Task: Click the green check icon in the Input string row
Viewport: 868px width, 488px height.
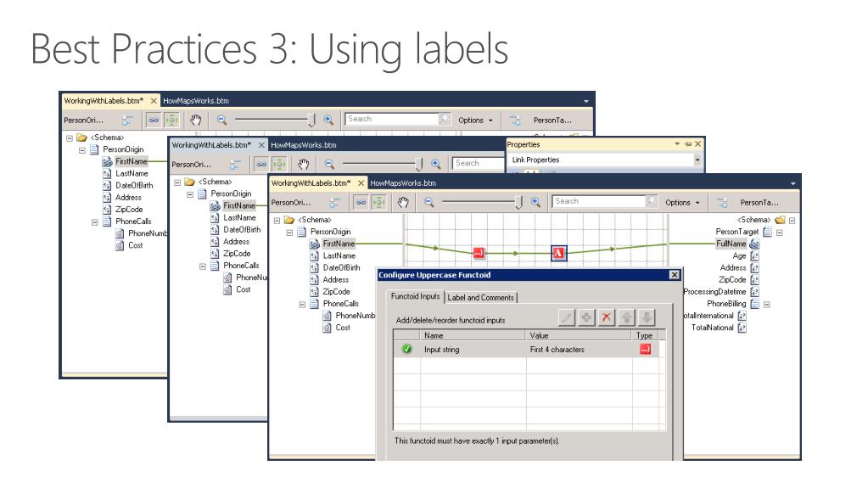Action: (x=407, y=349)
